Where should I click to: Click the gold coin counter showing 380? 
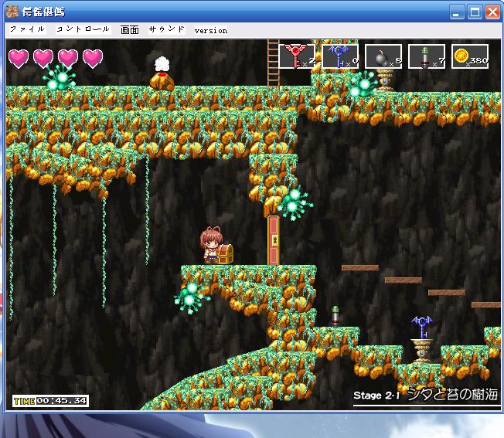click(470, 56)
